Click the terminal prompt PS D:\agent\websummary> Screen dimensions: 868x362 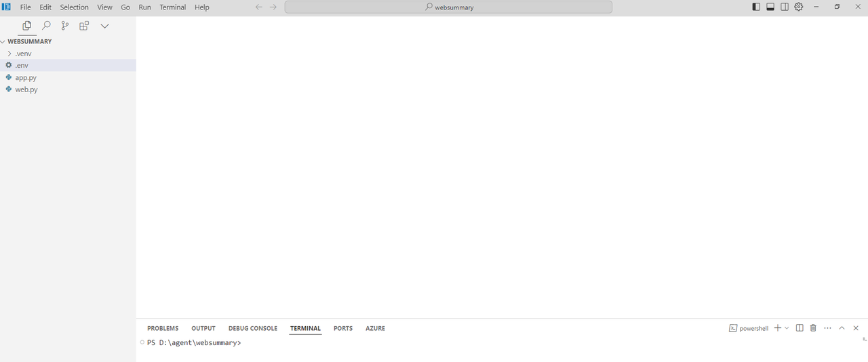coord(194,343)
